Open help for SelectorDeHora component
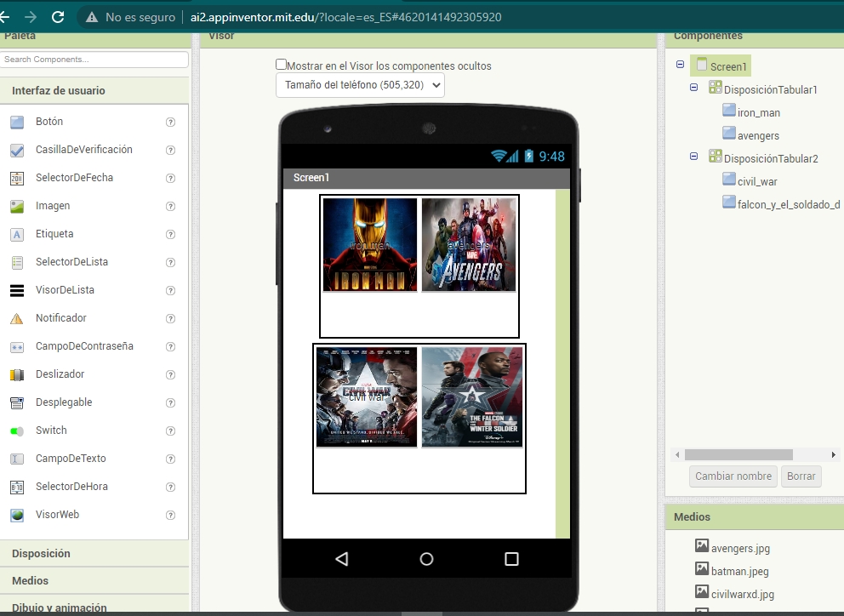844x616 pixels. click(x=171, y=487)
